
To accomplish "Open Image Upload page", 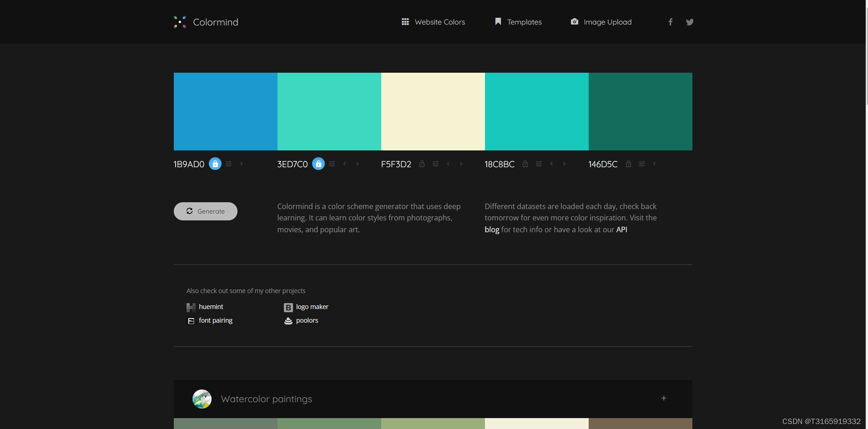I will 601,22.
